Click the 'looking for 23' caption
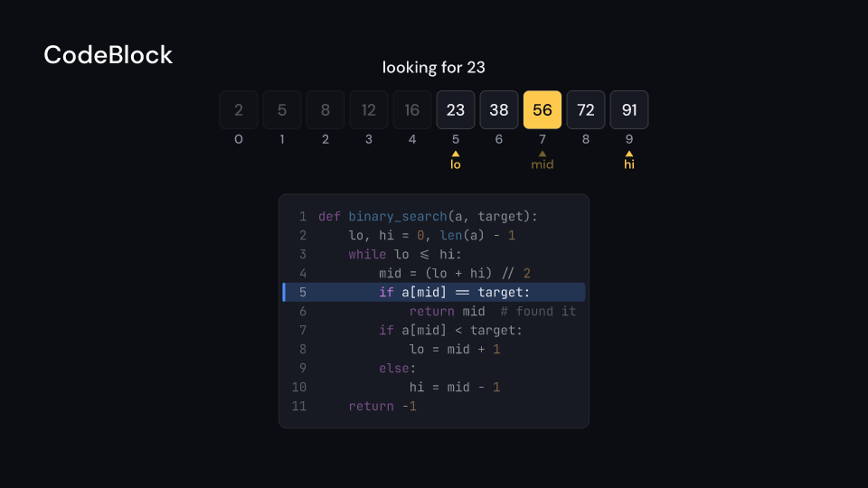Viewport: 868px width, 488px height. (x=433, y=68)
